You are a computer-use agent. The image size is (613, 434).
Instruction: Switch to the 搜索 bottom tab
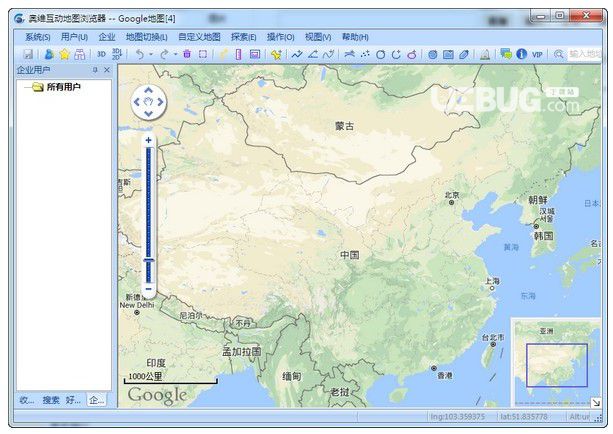(51, 400)
